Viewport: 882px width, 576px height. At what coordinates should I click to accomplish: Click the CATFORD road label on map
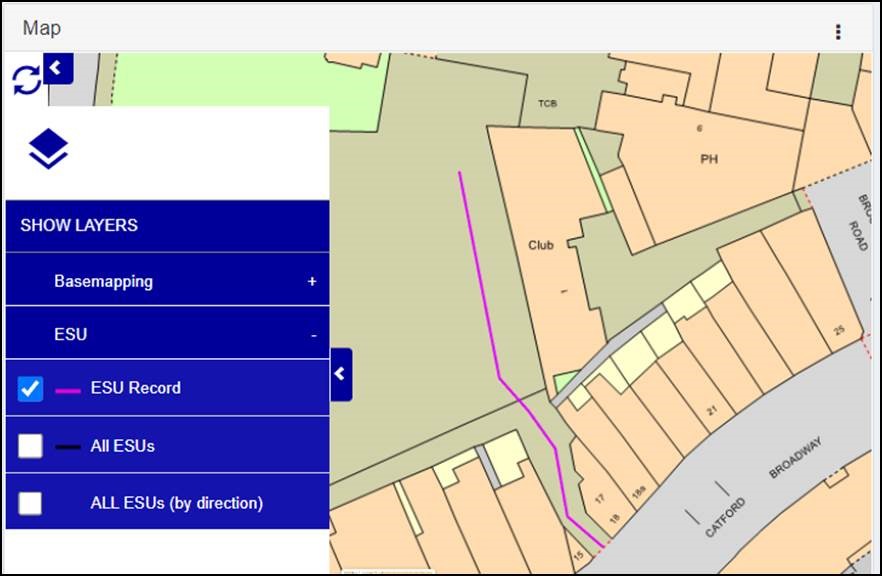(725, 518)
